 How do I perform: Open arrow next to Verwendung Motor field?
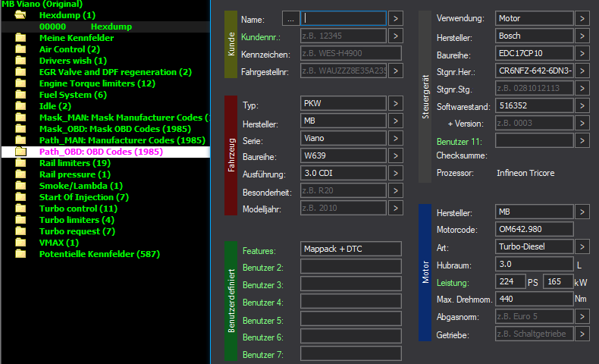(582, 18)
